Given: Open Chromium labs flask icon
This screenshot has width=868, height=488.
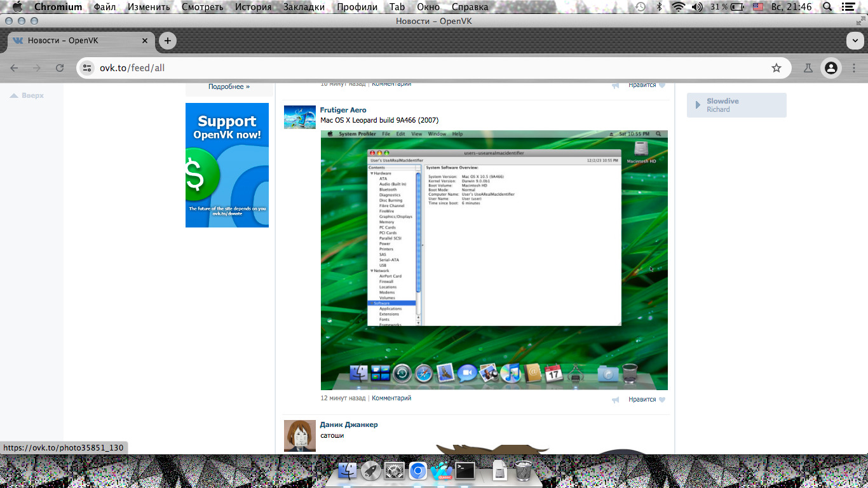Looking at the screenshot, I should 808,68.
